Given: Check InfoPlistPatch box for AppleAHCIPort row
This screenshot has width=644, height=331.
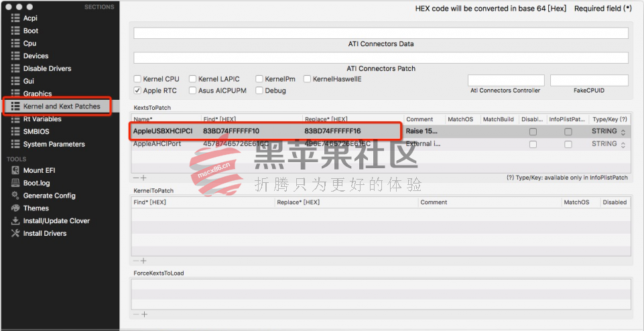Looking at the screenshot, I should point(568,144).
